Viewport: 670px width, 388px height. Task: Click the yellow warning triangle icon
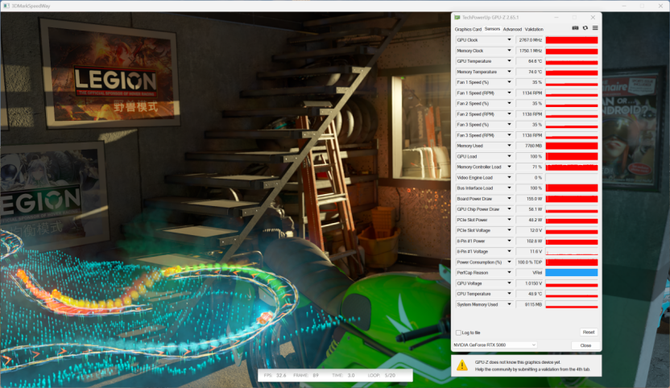(x=462, y=365)
